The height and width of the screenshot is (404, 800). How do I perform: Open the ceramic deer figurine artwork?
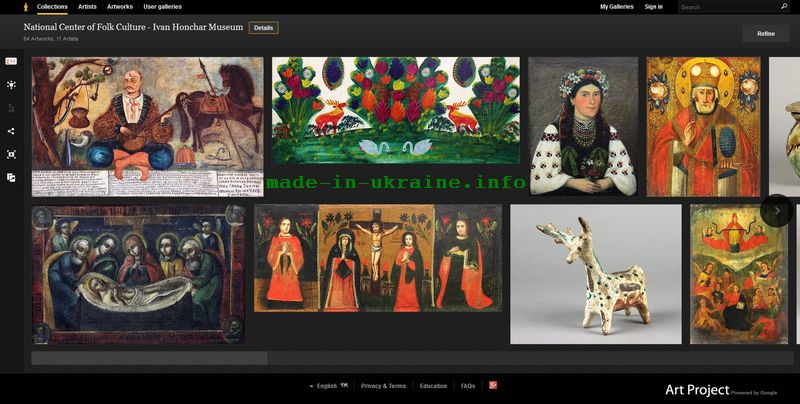coord(595,274)
